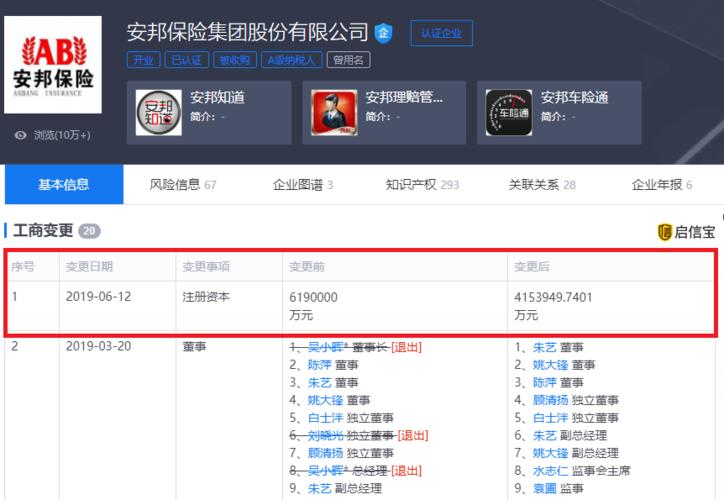Open 水志仁 监事会主席 link
The image size is (724, 500).
pyautogui.click(x=550, y=470)
